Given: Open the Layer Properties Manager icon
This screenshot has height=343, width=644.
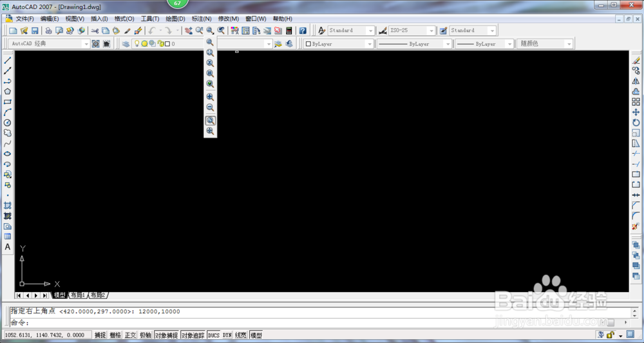Looking at the screenshot, I should click(x=126, y=44).
